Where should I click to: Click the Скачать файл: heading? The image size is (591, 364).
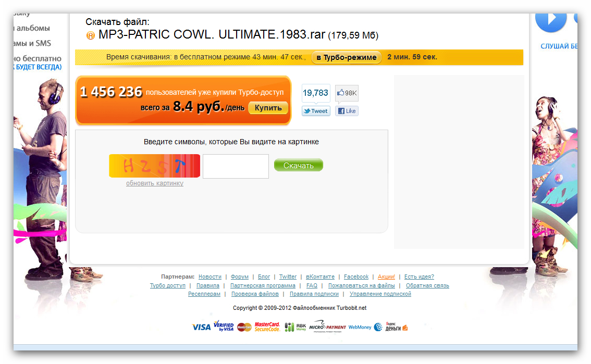[x=117, y=22]
